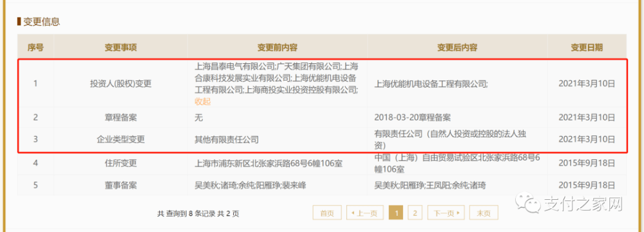Advance with 下一页 button

[x=446, y=213]
